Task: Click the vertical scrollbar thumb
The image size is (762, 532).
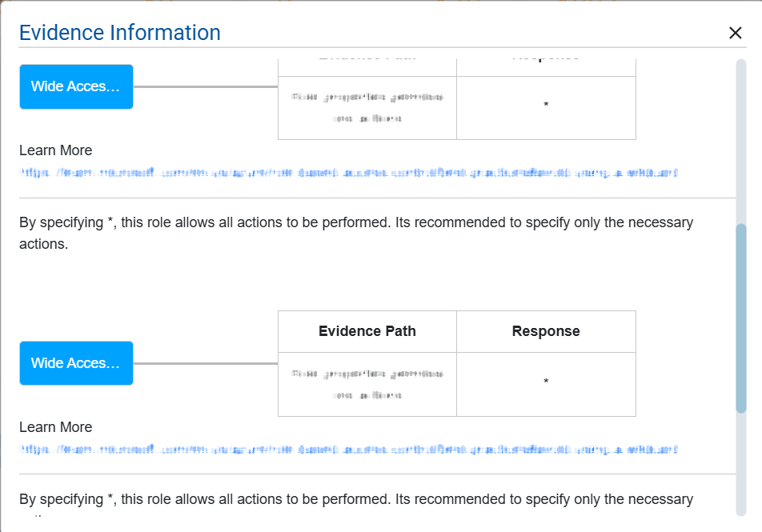Action: pos(740,318)
